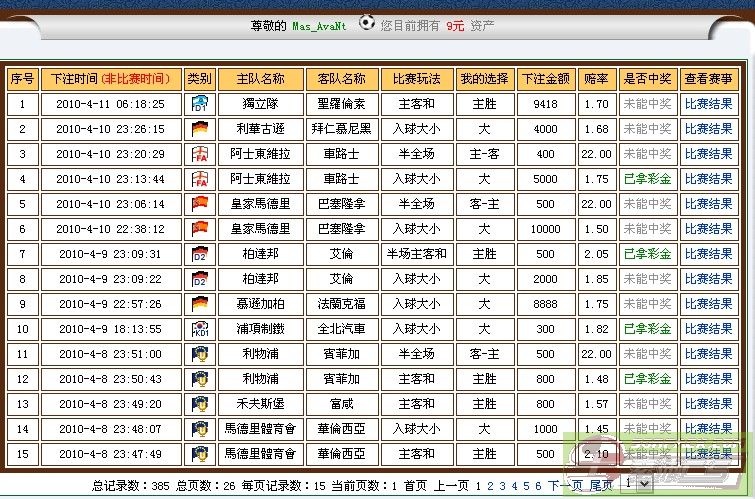Click the German flag icon in row 2
The height and width of the screenshot is (499, 755).
[x=200, y=128]
